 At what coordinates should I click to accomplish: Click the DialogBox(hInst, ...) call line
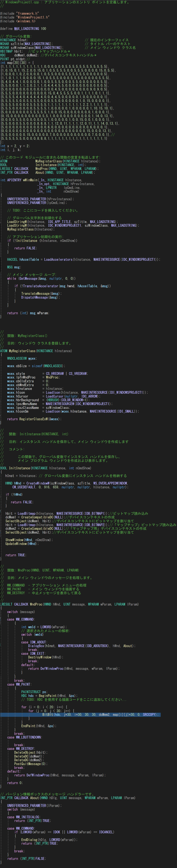82,646
